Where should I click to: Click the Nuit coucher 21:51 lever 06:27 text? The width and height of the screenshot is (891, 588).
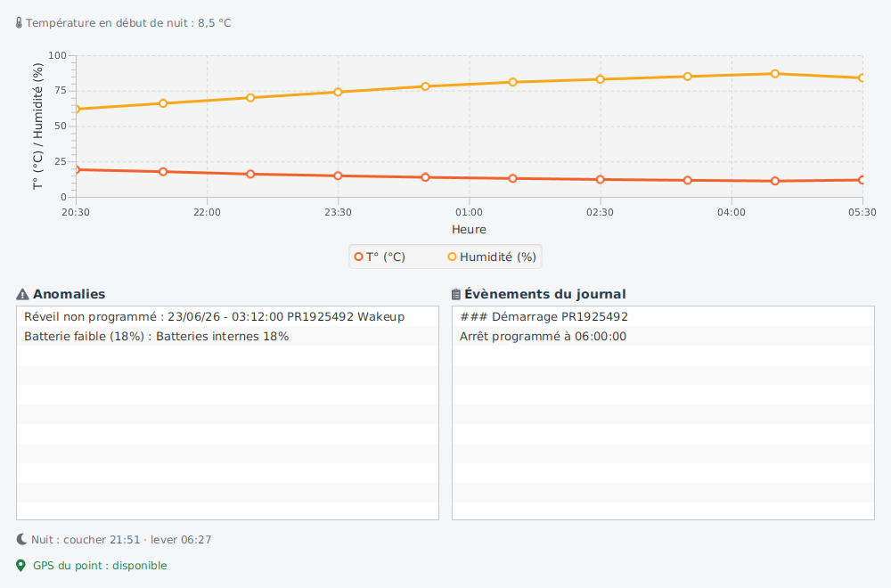pos(121,539)
